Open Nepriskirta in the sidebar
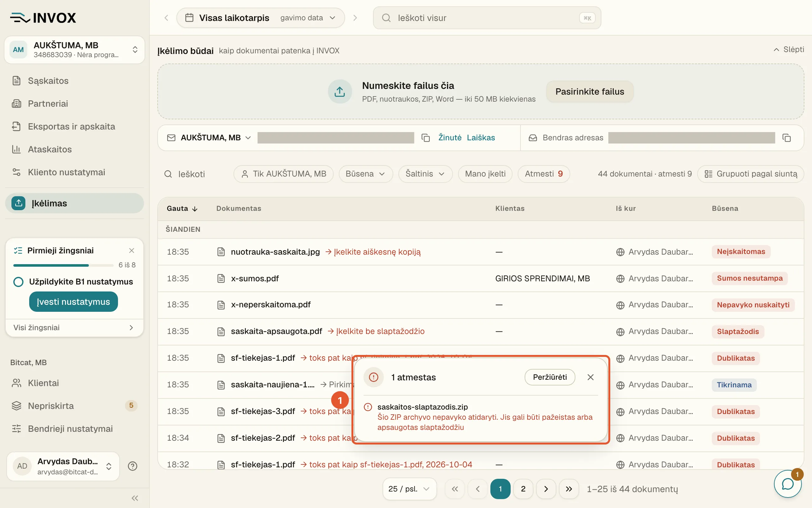The image size is (812, 508). (75, 406)
